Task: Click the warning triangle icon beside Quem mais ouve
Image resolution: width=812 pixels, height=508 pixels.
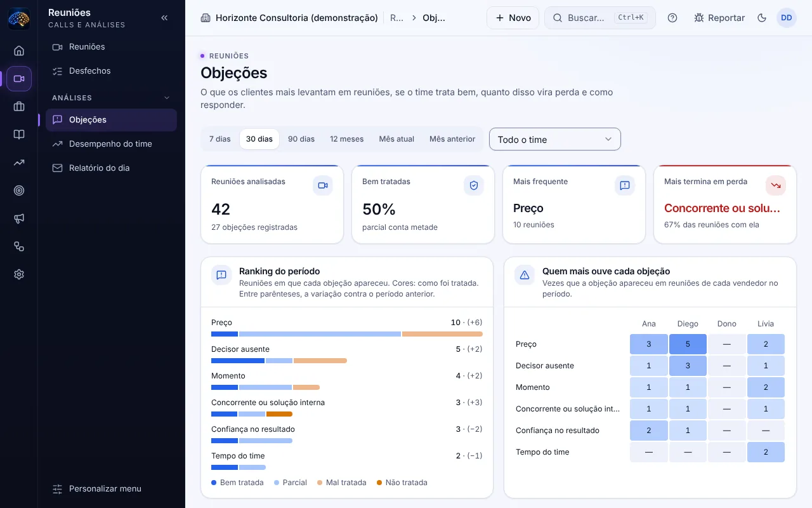Action: (x=525, y=275)
